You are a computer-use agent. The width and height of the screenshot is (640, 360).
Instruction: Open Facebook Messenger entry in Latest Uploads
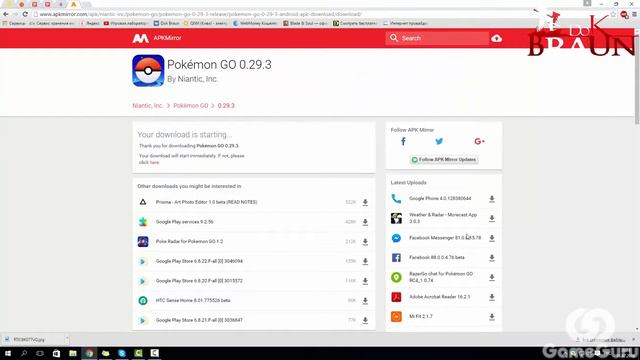pos(445,238)
